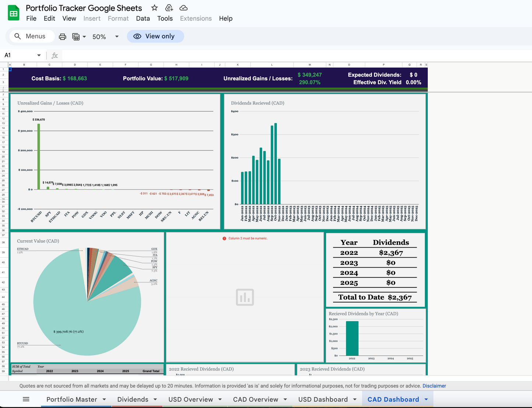Screen dimensions: 532x408
Task: Click the Google Sheets home logo
Action: tap(14, 13)
